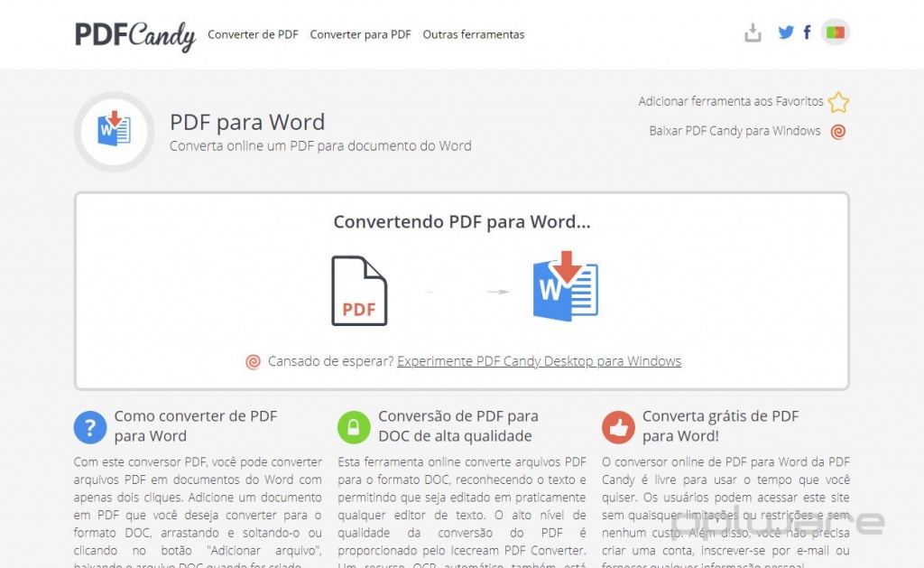Click Adicionar ferramenta aos Favoritos
Image resolution: width=924 pixels, height=568 pixels.
coord(732,102)
